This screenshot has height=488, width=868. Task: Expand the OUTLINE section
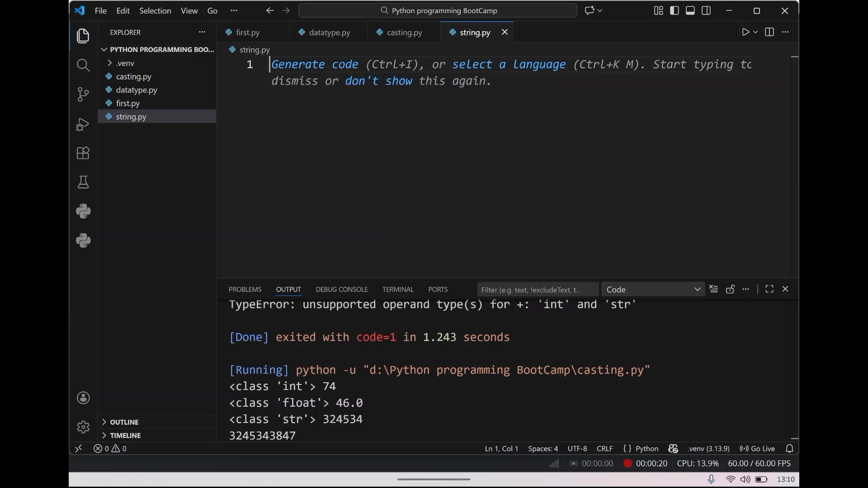(x=157, y=422)
